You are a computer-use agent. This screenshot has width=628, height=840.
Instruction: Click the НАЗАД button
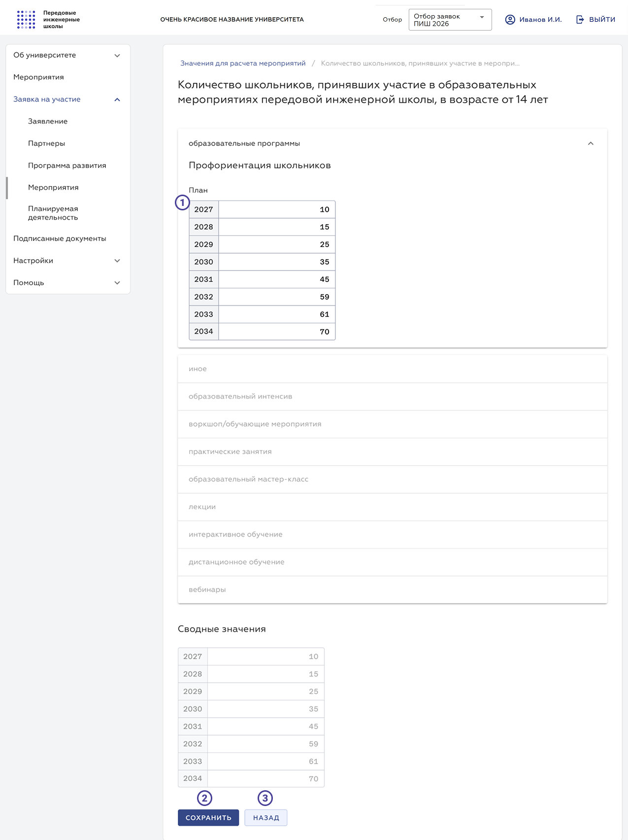[x=266, y=818]
